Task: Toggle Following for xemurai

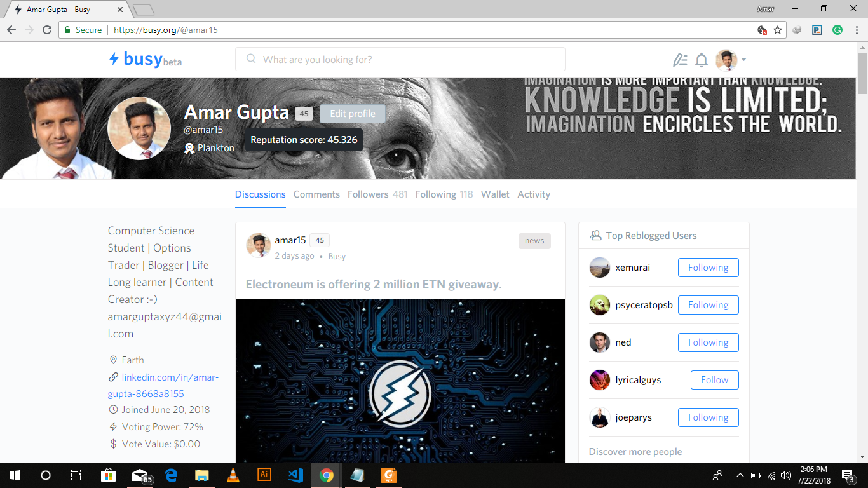Action: (x=709, y=268)
